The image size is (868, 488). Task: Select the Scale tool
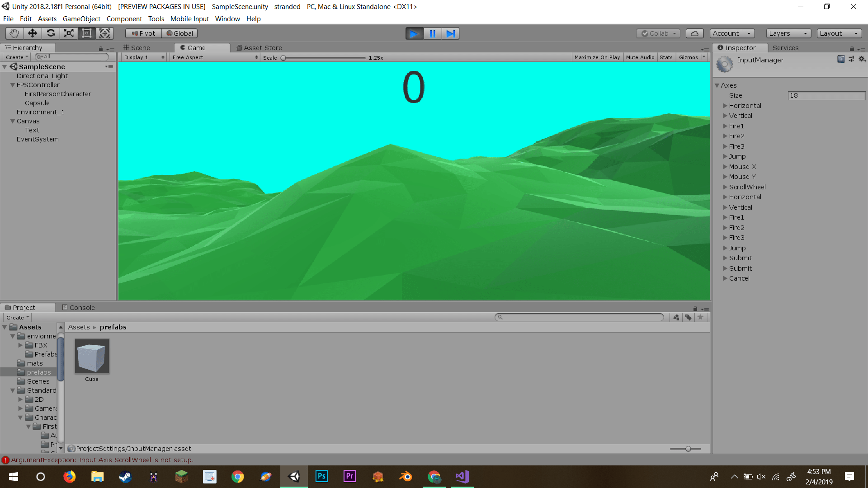click(x=68, y=33)
